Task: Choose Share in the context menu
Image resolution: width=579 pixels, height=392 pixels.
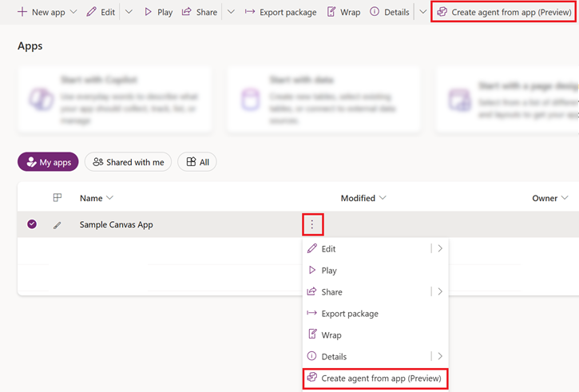Action: (x=366, y=292)
